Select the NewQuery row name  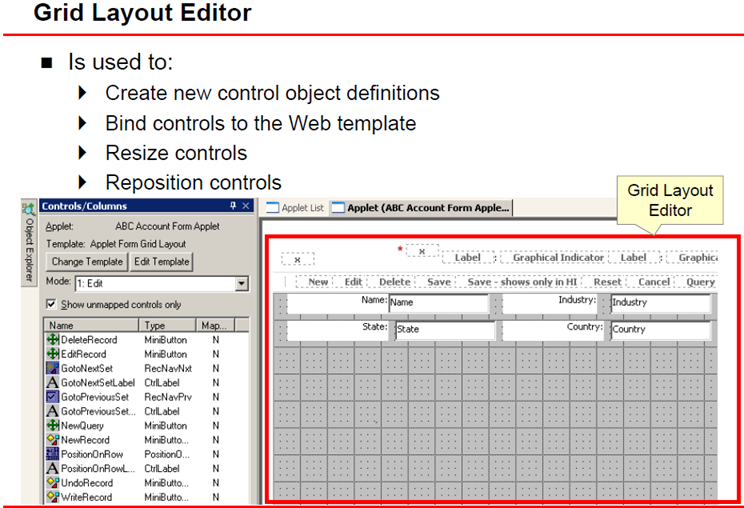(82, 425)
